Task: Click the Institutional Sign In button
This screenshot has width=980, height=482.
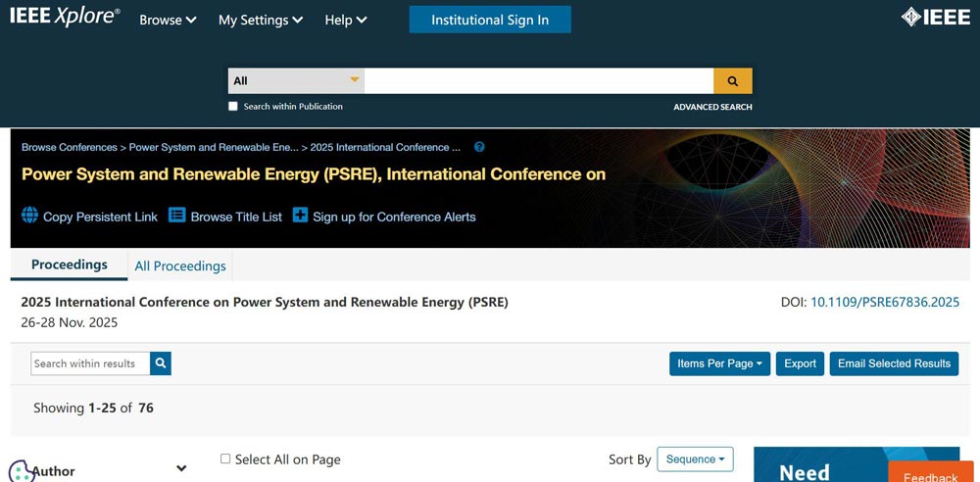Action: [x=490, y=20]
